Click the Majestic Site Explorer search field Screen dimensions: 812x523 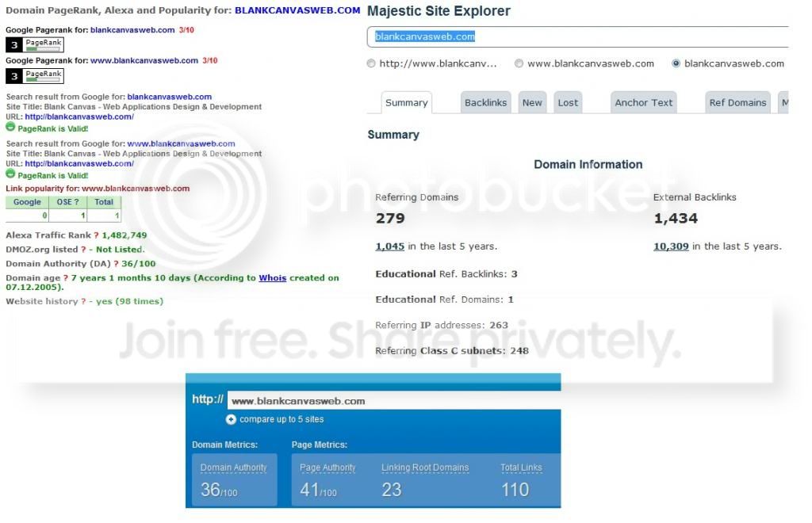(578, 36)
